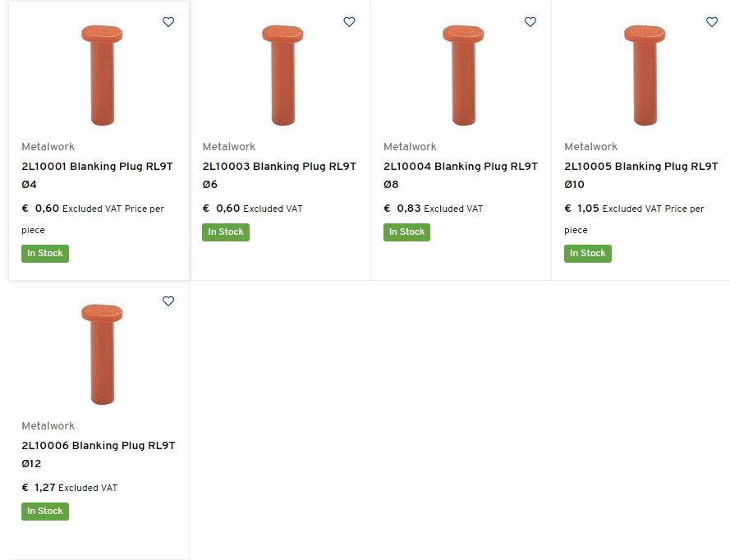Click the 2L10001 plug product image

point(102,75)
